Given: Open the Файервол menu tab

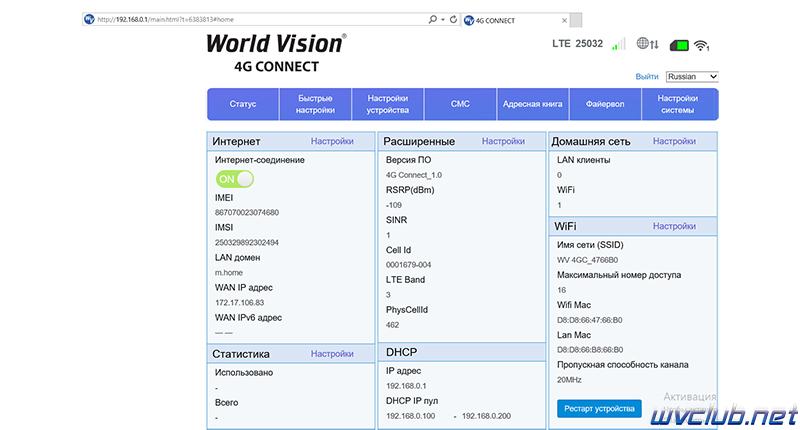Looking at the screenshot, I should 605,104.
